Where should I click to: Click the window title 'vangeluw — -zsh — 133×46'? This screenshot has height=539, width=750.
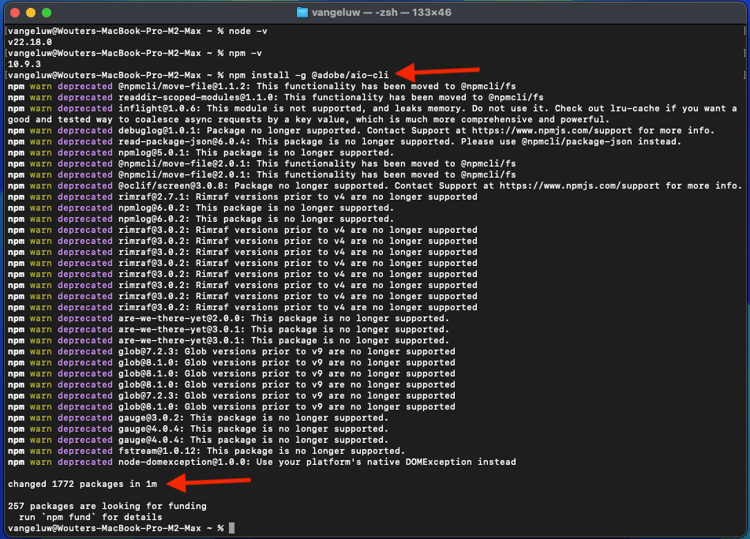(x=381, y=12)
